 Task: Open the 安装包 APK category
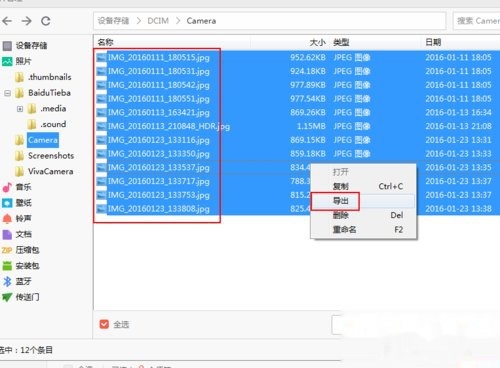[21, 266]
